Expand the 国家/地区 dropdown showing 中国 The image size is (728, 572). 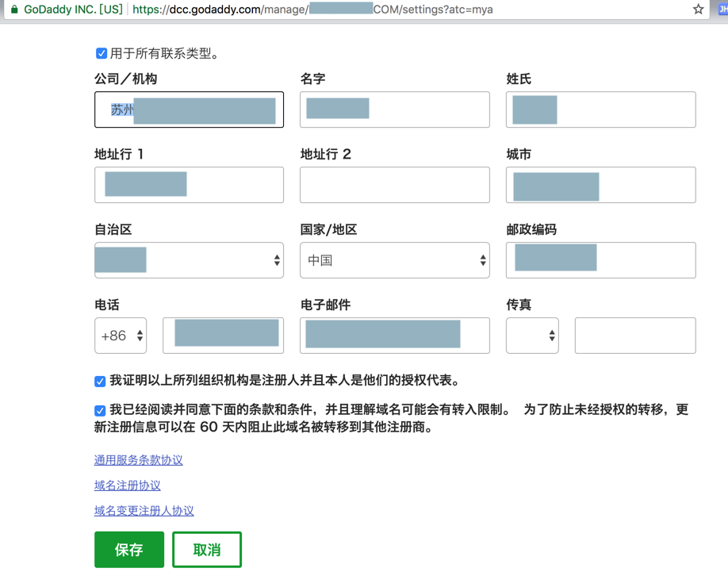(394, 260)
